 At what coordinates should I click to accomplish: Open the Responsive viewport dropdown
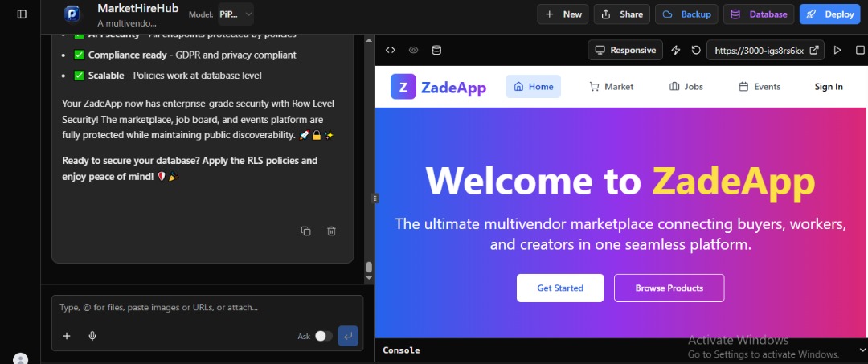(625, 50)
